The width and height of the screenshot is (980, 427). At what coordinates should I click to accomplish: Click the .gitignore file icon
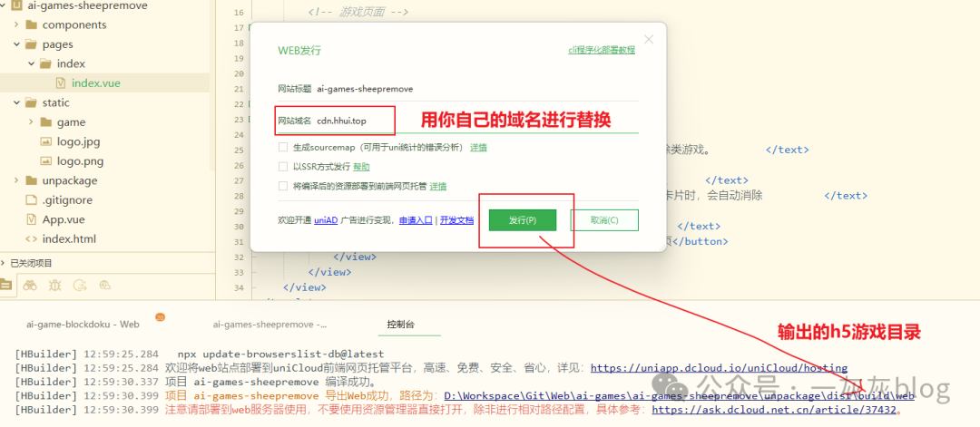[x=31, y=199]
